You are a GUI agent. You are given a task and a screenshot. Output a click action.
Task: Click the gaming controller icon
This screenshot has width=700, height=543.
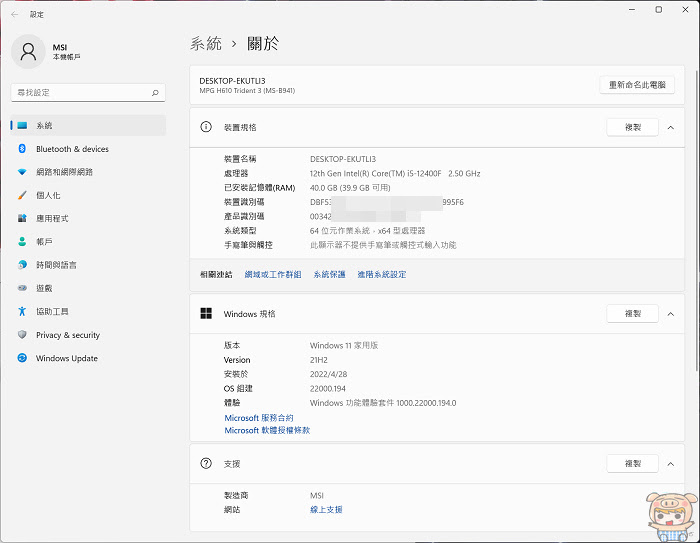(22, 288)
